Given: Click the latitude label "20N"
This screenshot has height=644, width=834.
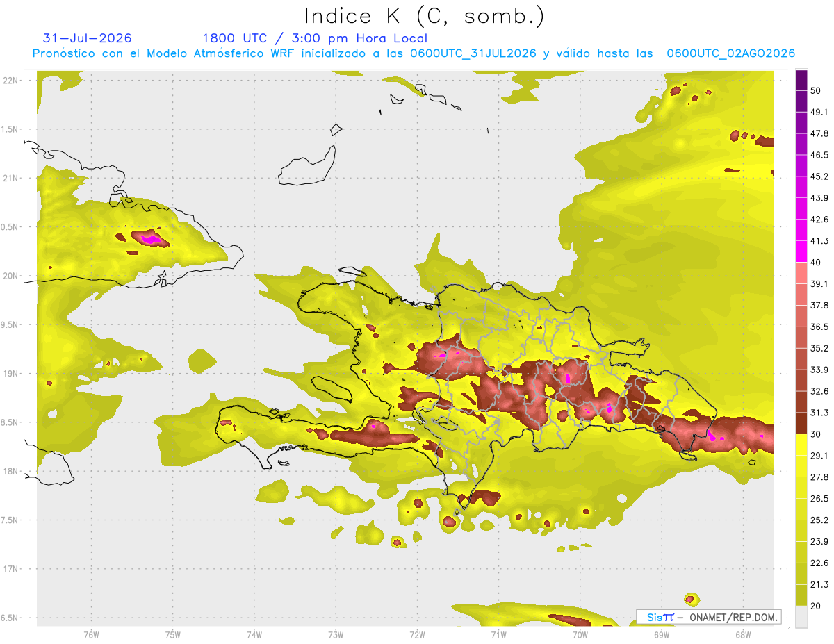Looking at the screenshot, I should pyautogui.click(x=11, y=276).
